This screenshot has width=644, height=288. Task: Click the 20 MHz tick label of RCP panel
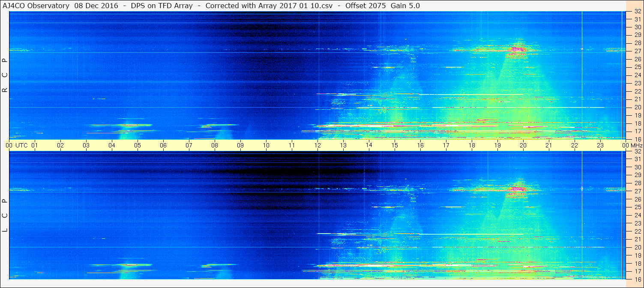[638, 108]
